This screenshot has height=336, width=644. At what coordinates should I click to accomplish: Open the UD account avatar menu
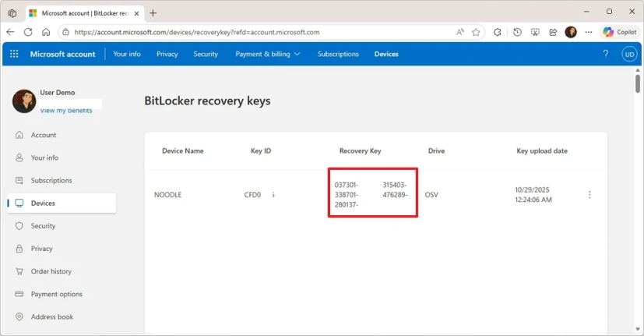[628, 54]
